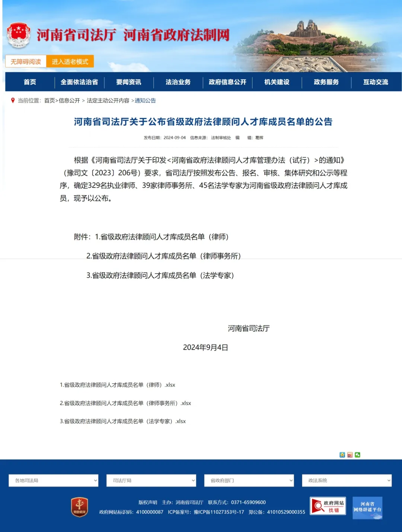Download 名单（律师事务所）.xlsx attachment
This screenshot has height=532, width=402.
click(x=125, y=403)
